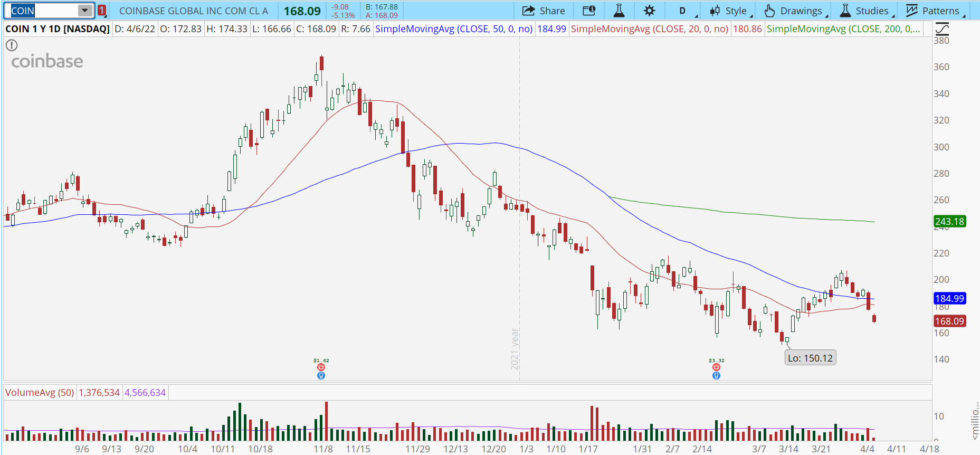The width and height of the screenshot is (980, 455).
Task: Click the 4/18 date on the time axis
Action: pyautogui.click(x=930, y=449)
